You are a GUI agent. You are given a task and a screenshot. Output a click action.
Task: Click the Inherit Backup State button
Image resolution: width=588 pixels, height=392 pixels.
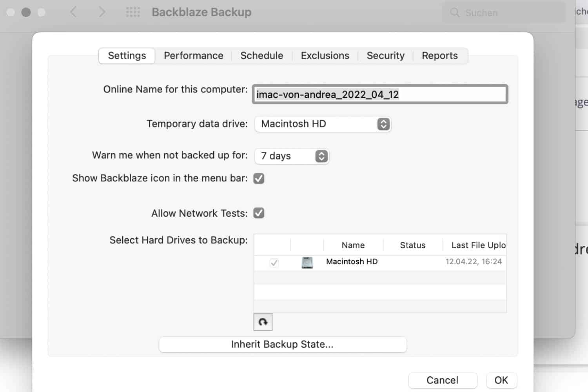(283, 344)
